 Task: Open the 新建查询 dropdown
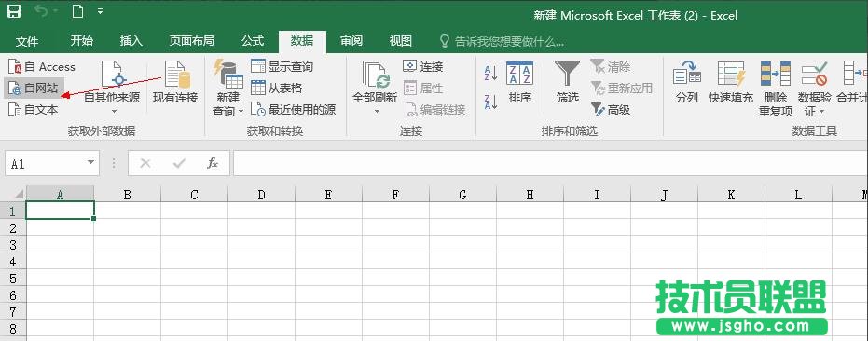228,88
